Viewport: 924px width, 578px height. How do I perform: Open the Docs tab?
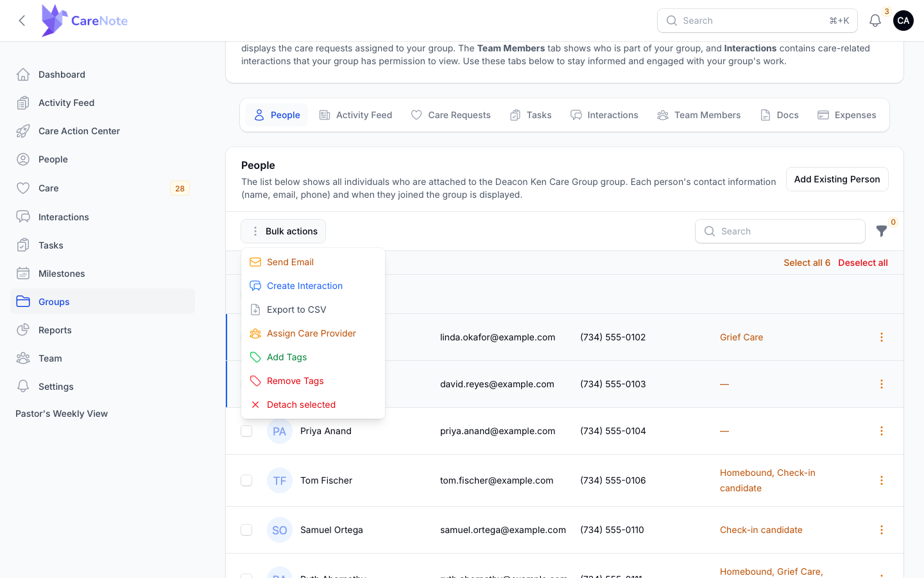[779, 115]
